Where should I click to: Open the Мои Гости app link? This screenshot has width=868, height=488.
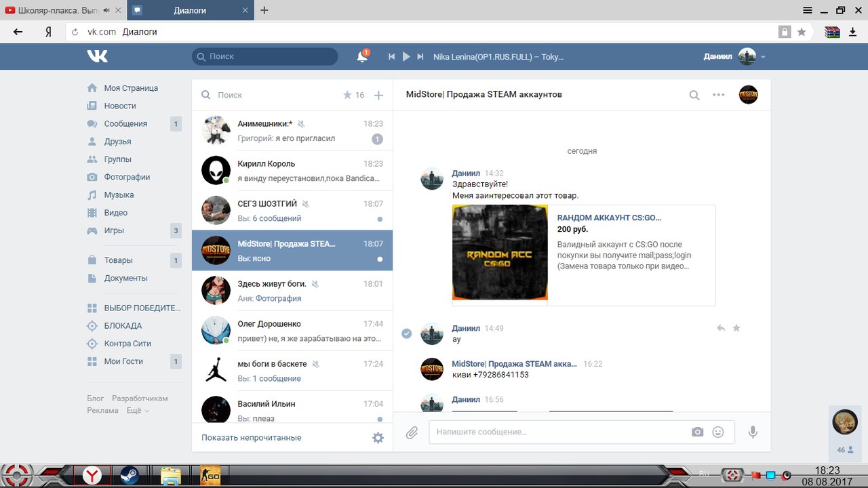click(123, 361)
